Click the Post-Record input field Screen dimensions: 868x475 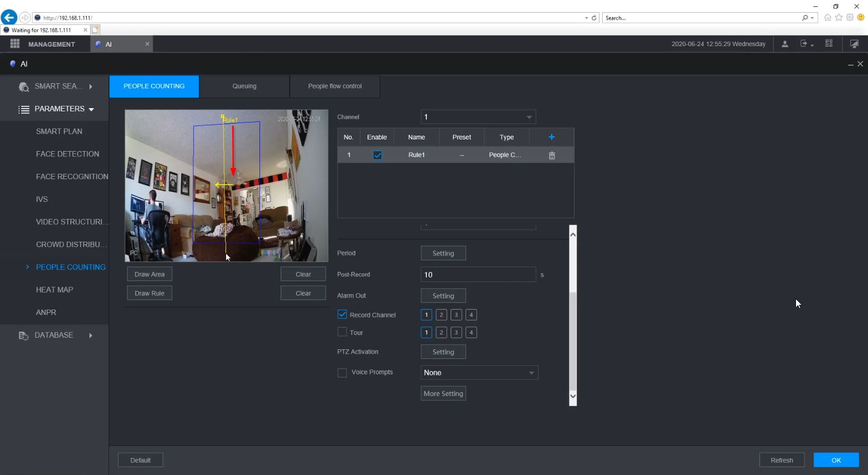pos(478,275)
